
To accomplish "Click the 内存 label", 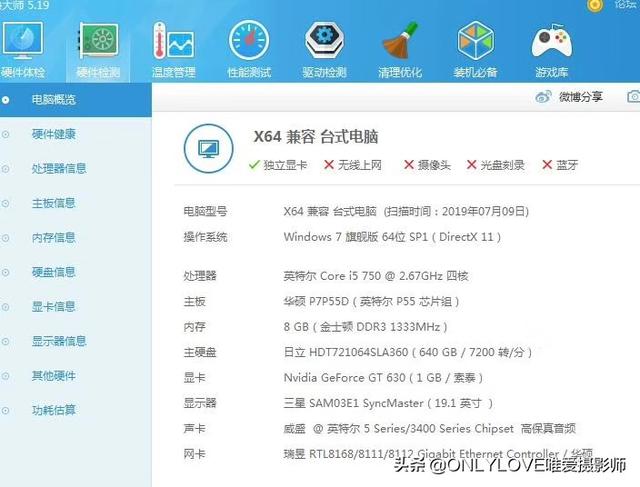I will click(194, 327).
